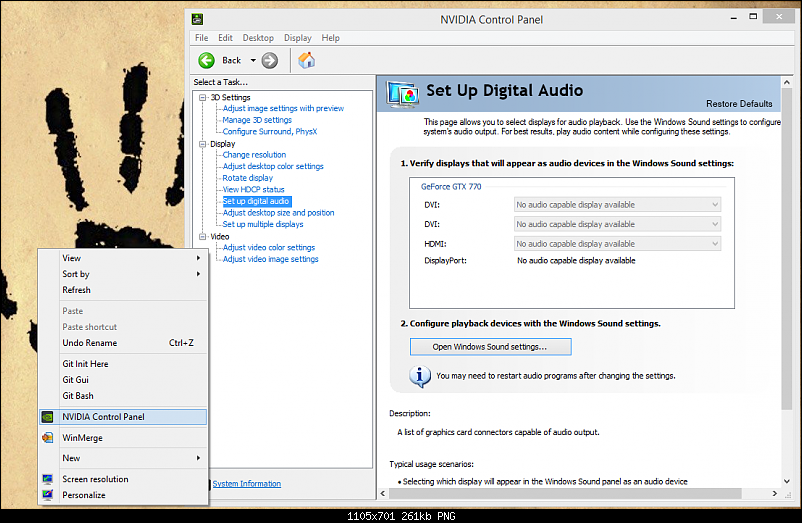
Task: Collapse the Display tree node
Action: click(x=203, y=144)
